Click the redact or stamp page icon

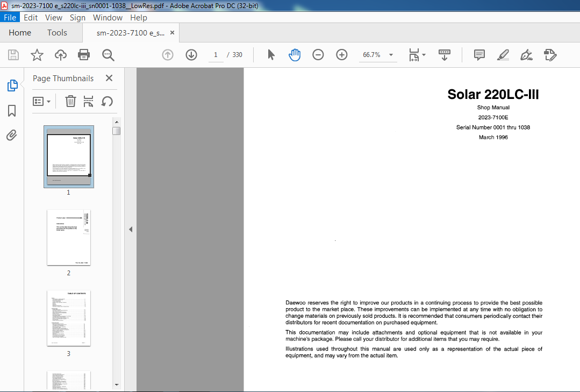click(x=550, y=55)
